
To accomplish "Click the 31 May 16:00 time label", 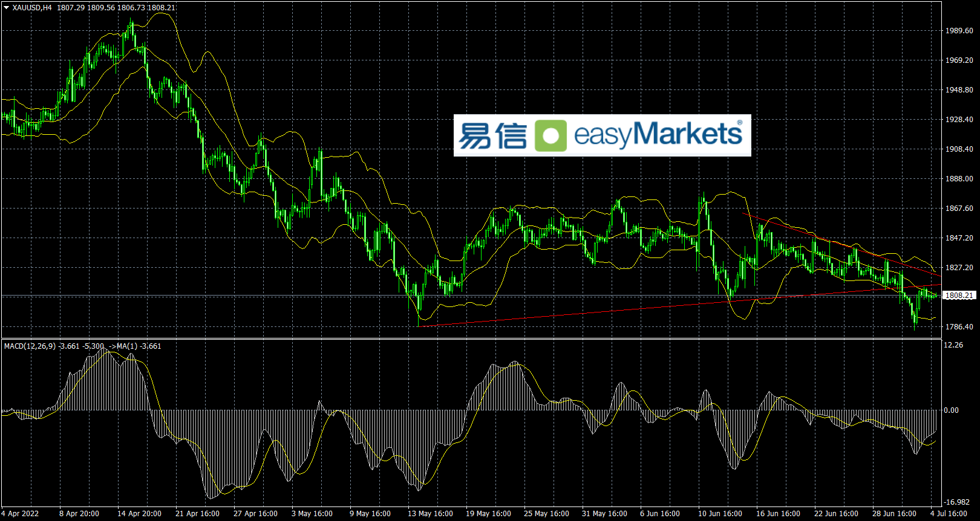I will (x=604, y=514).
